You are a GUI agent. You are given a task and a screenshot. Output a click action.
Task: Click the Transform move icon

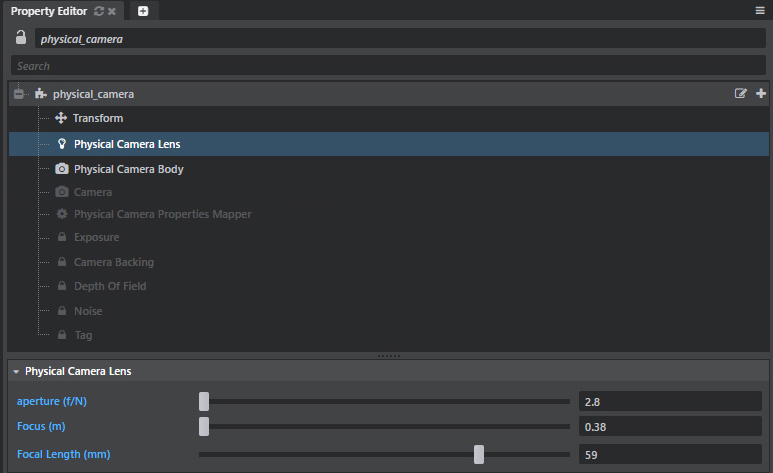(x=61, y=118)
